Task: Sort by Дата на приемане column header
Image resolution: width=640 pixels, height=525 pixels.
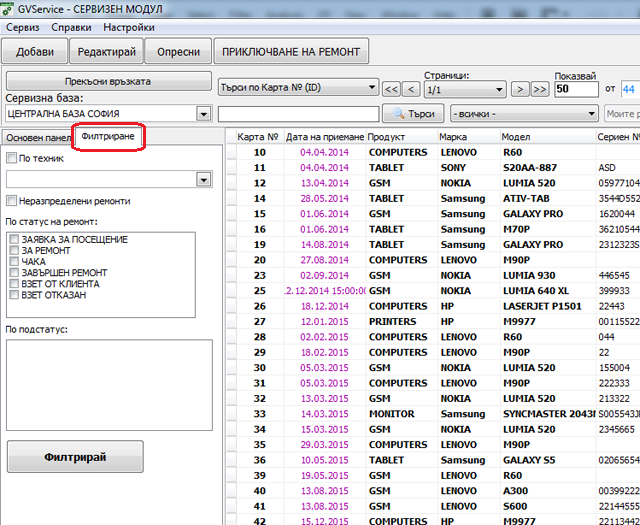Action: click(325, 137)
